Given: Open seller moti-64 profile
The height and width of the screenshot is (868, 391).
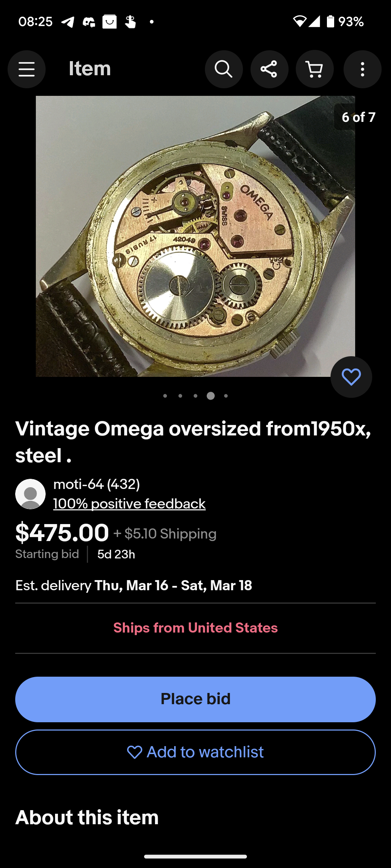Looking at the screenshot, I should click(96, 484).
